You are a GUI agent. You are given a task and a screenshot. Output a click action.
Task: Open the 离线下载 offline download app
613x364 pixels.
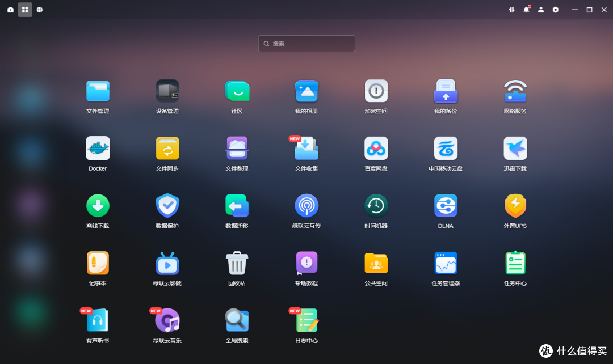click(98, 206)
